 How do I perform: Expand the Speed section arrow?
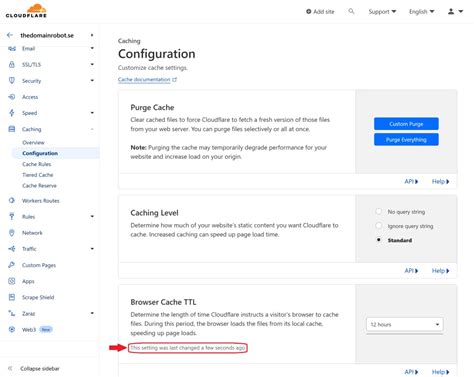pyautogui.click(x=92, y=113)
